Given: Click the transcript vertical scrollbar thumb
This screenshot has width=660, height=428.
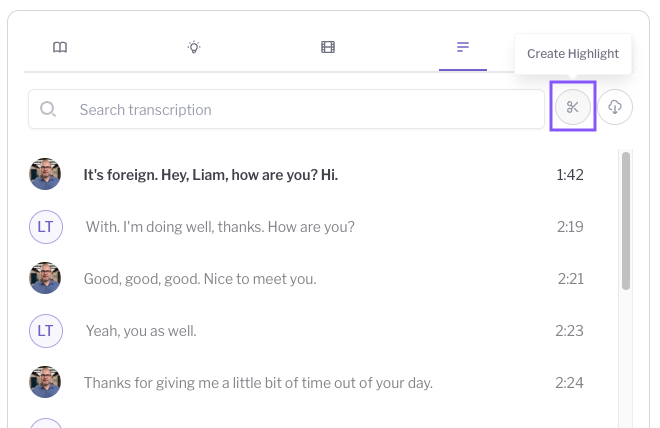Looking at the screenshot, I should click(626, 221).
